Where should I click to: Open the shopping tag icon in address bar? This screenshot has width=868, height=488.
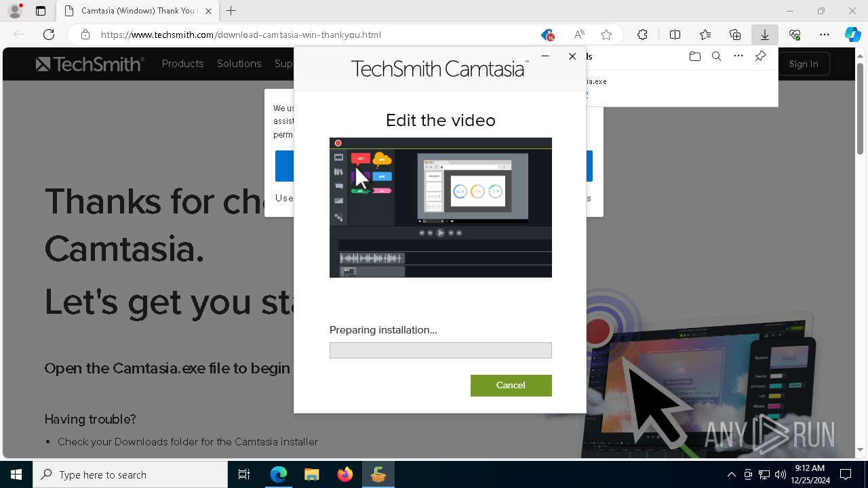tap(547, 35)
